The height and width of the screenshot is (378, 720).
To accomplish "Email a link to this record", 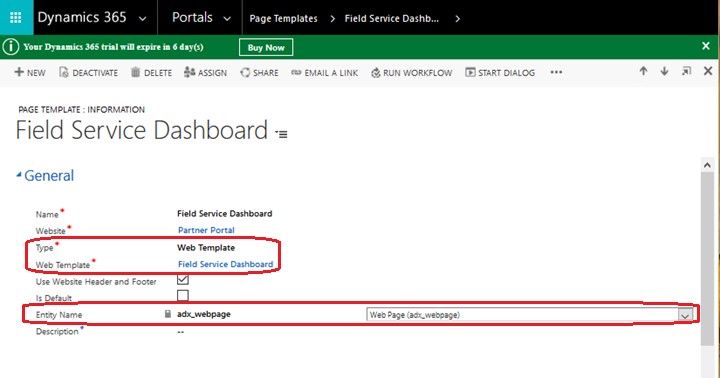I will point(325,73).
